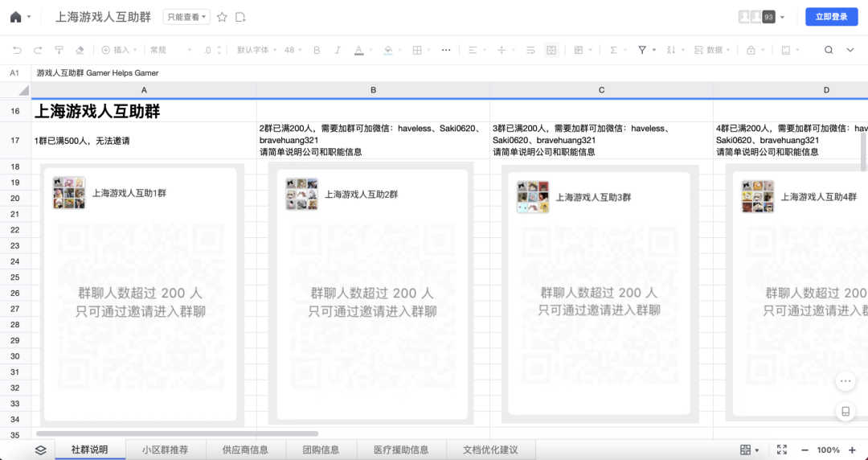Click the home icon at top left
The image size is (868, 460).
[x=15, y=17]
